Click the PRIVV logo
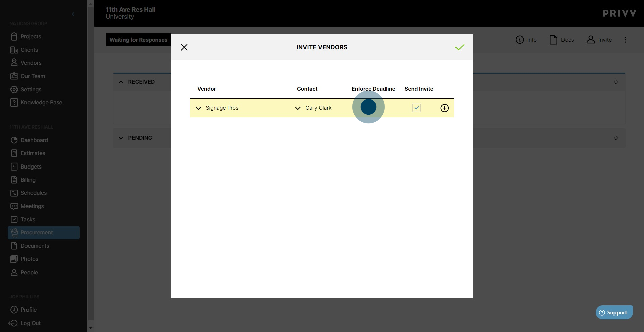This screenshot has height=332, width=644. pos(619,13)
